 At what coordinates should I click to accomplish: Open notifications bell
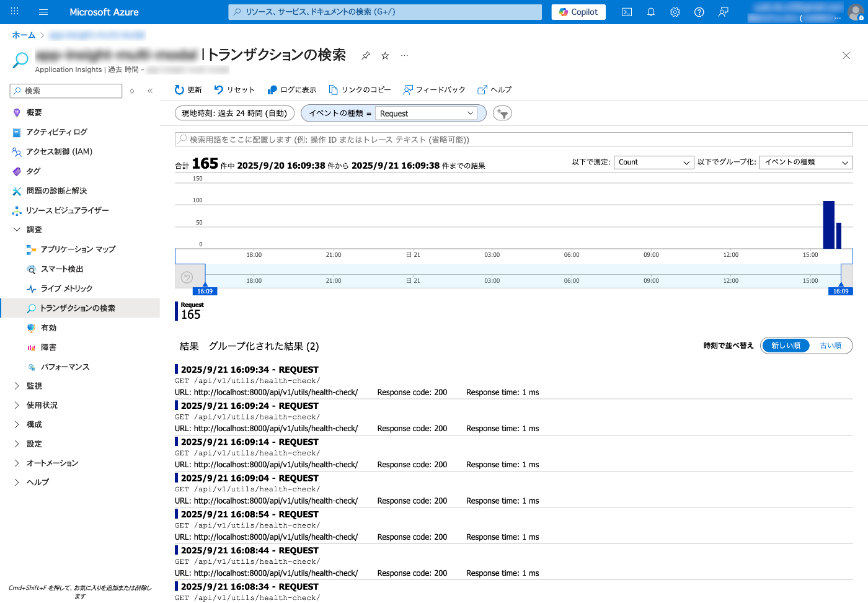[651, 12]
